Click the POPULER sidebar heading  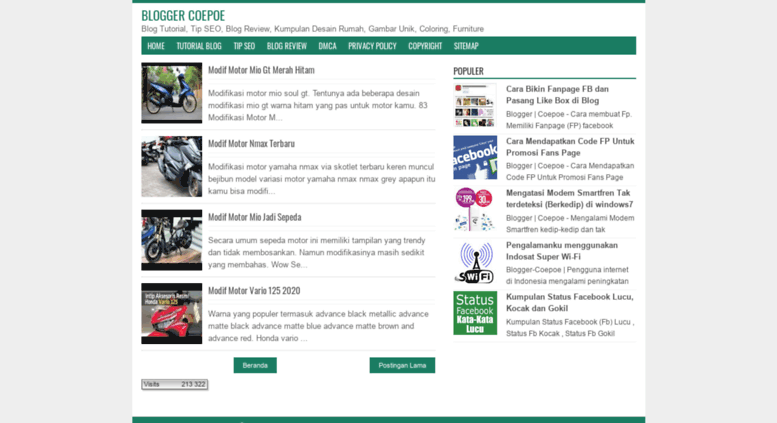click(468, 71)
